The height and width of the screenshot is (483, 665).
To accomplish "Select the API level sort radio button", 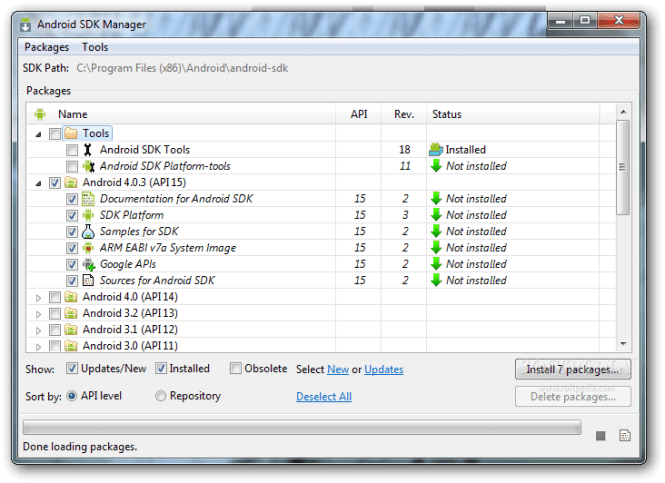I will click(x=72, y=396).
